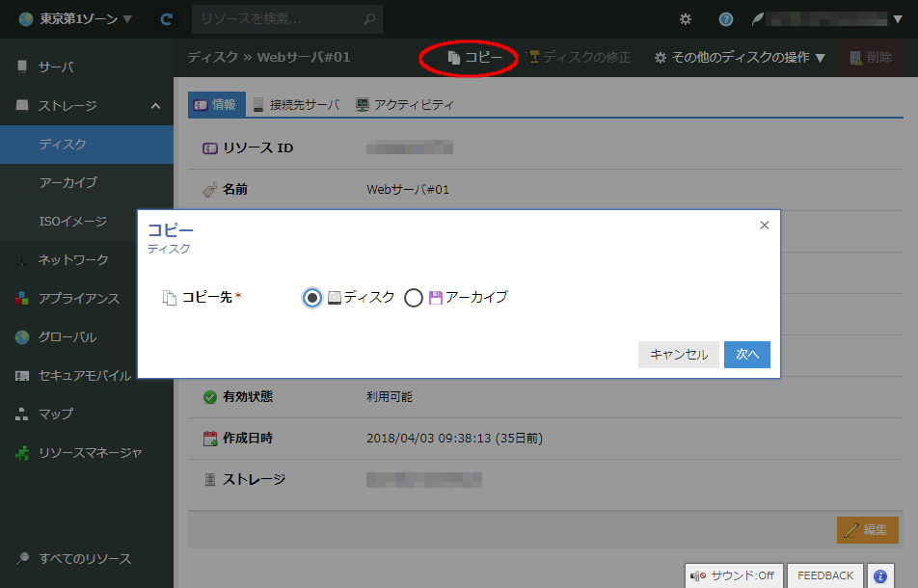Screen dimensions: 918x588
Task: Open サーバ in the sidebar
Action: (x=56, y=67)
